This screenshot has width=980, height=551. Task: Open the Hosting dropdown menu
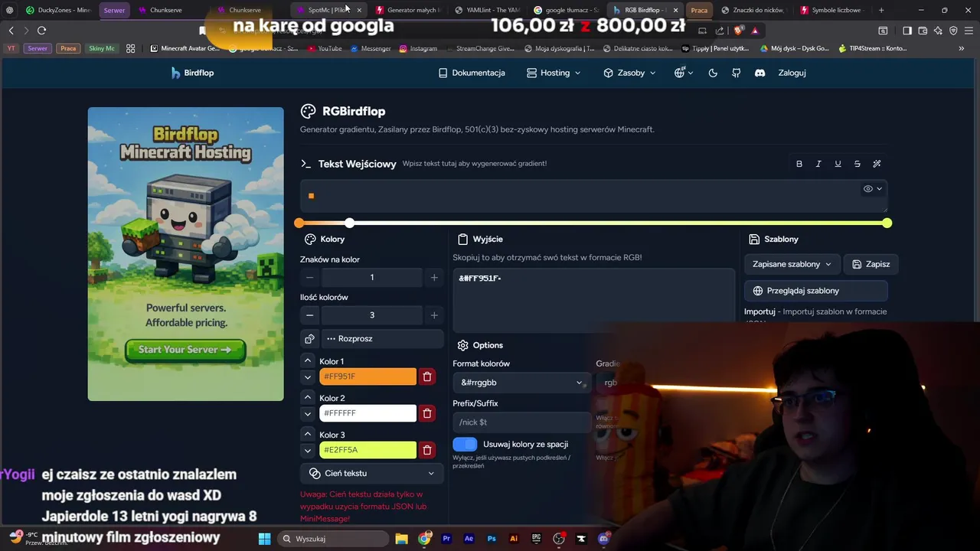pyautogui.click(x=554, y=73)
